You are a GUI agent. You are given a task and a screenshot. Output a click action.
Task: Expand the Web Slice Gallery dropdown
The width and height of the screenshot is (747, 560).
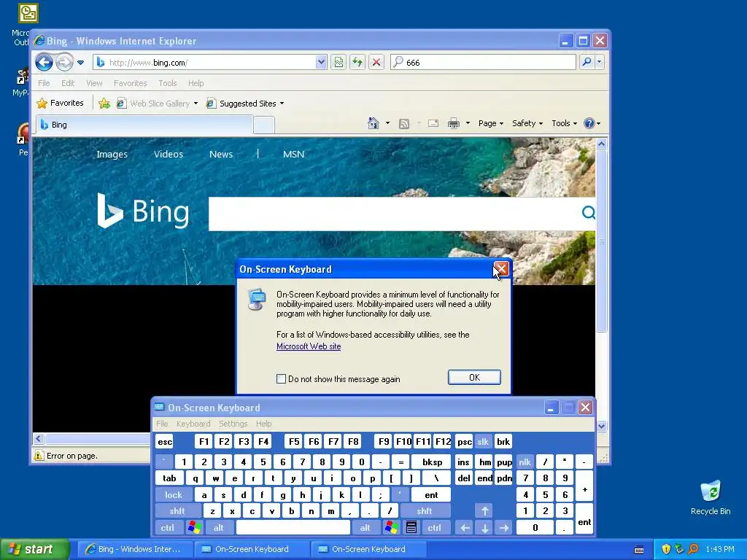(x=196, y=104)
